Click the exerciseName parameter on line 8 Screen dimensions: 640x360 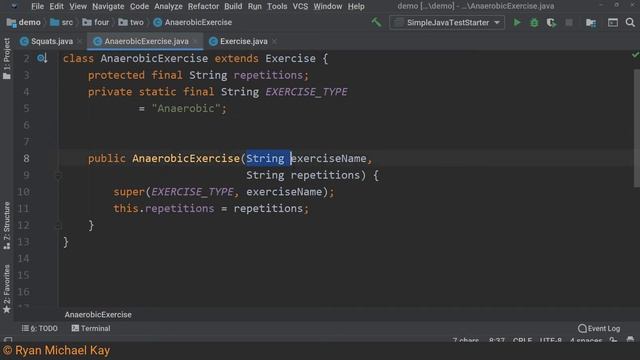point(328,158)
